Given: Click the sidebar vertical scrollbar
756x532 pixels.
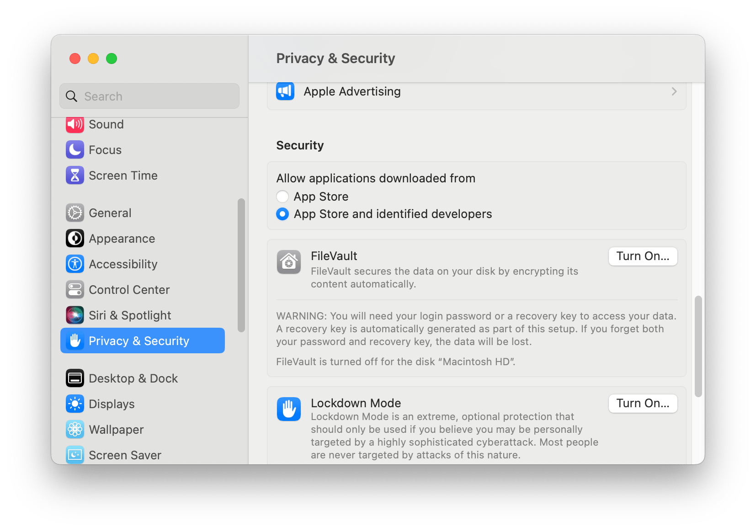Looking at the screenshot, I should coord(241,265).
